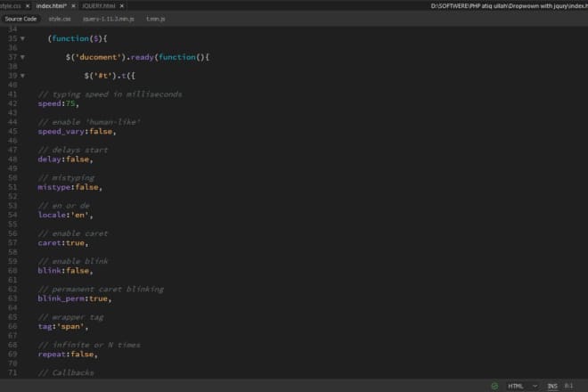
Task: Click the 'span' string value
Action: [70, 326]
